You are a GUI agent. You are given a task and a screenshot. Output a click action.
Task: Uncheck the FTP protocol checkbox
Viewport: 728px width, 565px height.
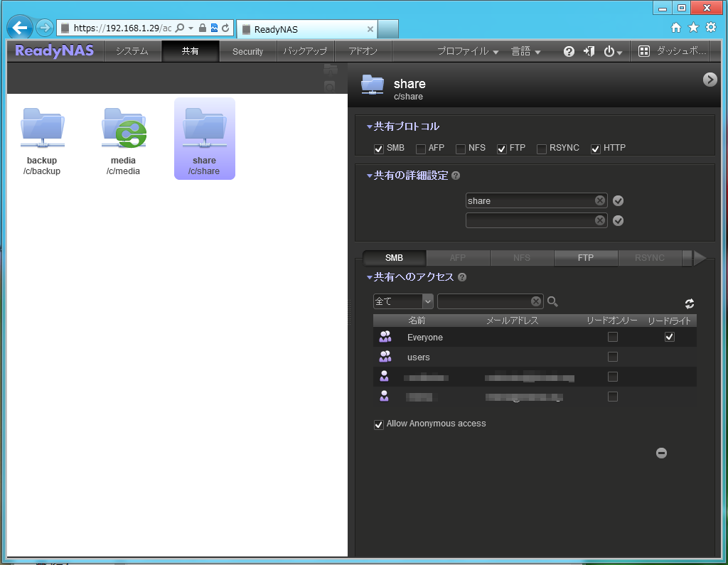tap(502, 149)
